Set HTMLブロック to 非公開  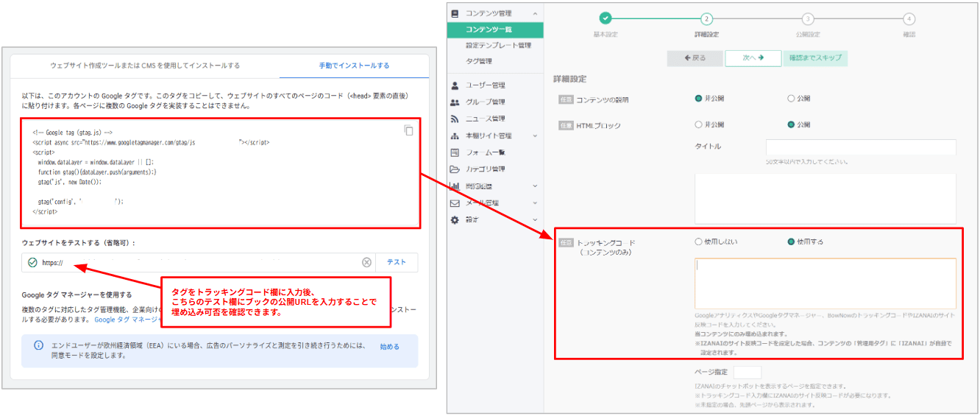[698, 124]
